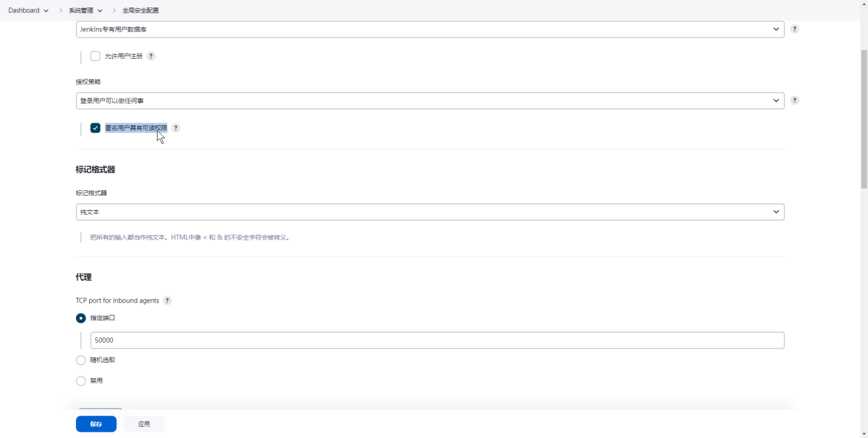
Task: Show help for TCP port for inbound agents
Action: (x=167, y=300)
